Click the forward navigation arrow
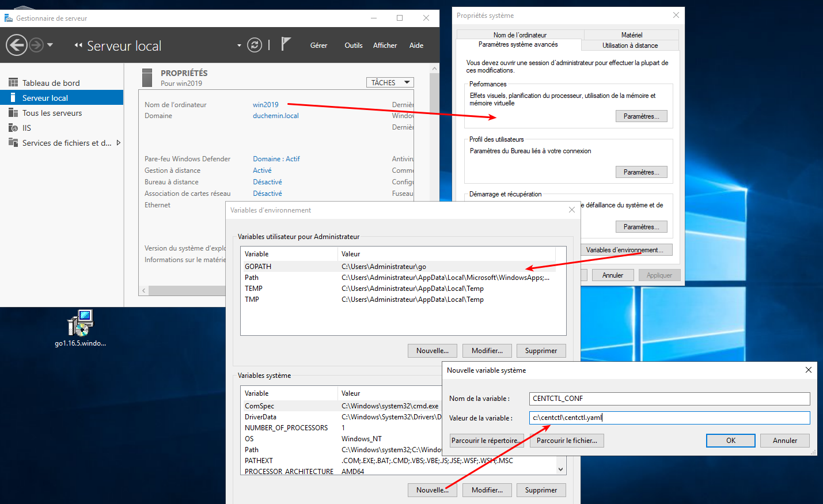 tap(36, 45)
